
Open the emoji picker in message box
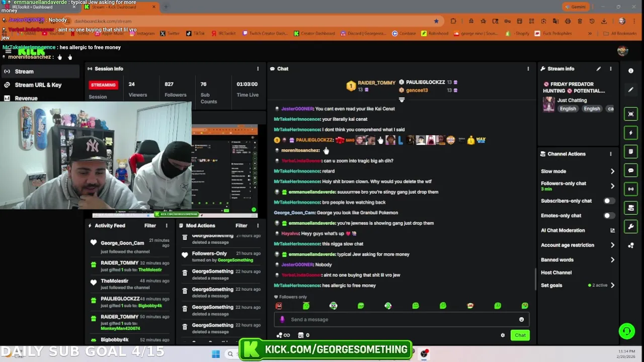pos(521,319)
